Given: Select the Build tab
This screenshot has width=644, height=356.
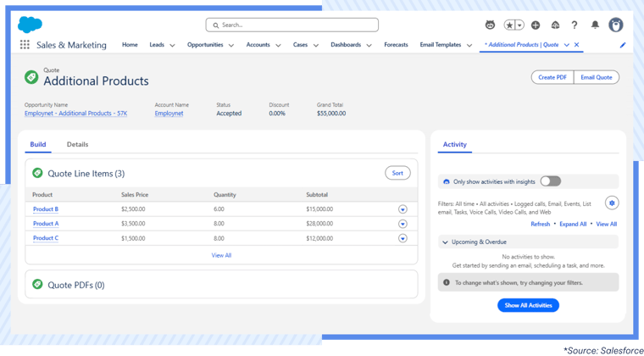Looking at the screenshot, I should point(38,145).
